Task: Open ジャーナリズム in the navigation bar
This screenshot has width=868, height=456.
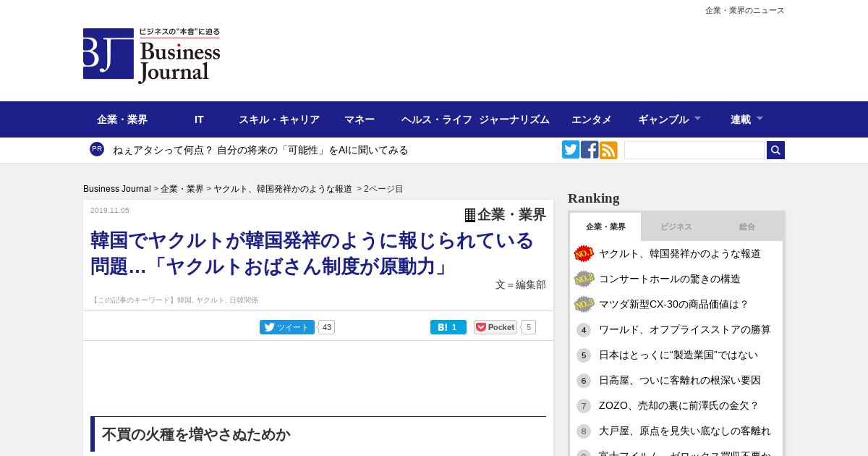Action: click(514, 119)
